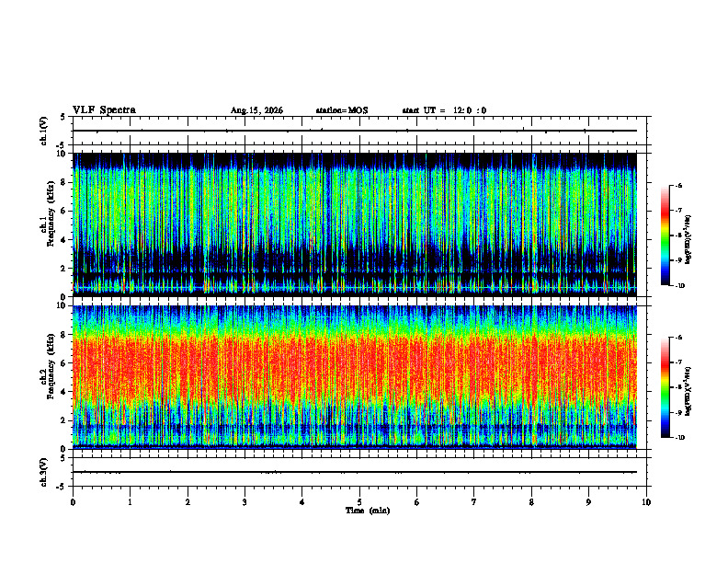728x563 pixels.
Task: Click the ch.1 color bar PSD unit label
Action: (688, 239)
